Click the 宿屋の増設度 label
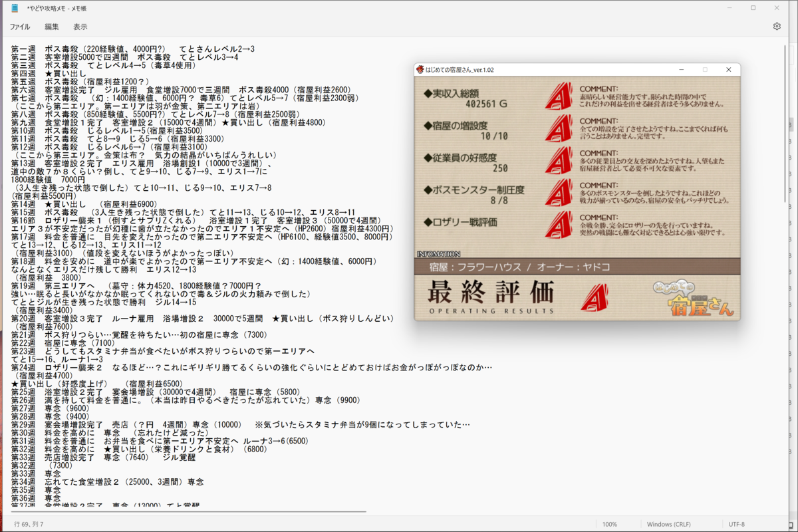This screenshot has width=798, height=532. [x=457, y=124]
